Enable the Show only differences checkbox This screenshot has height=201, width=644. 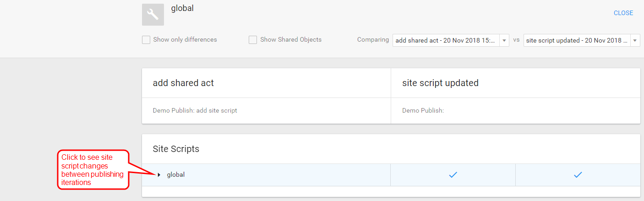click(x=146, y=40)
